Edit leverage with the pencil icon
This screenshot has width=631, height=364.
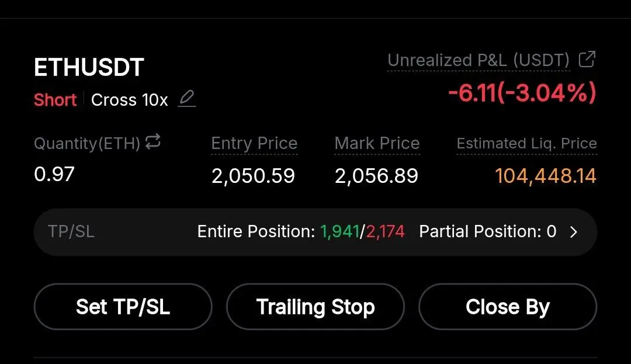pyautogui.click(x=187, y=99)
